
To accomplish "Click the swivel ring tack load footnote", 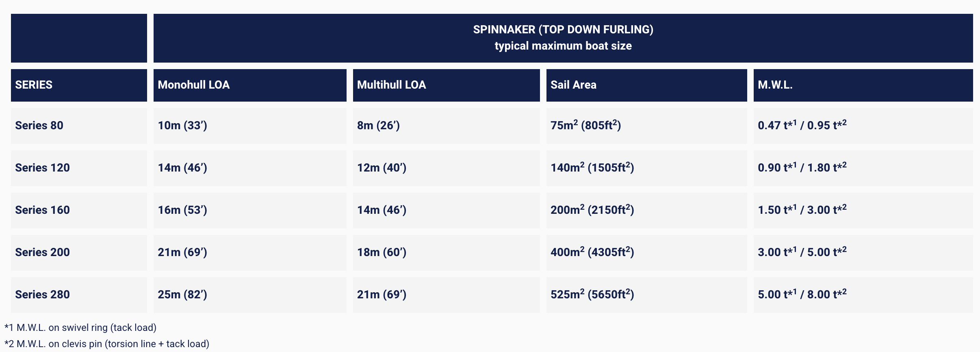I will [x=80, y=328].
